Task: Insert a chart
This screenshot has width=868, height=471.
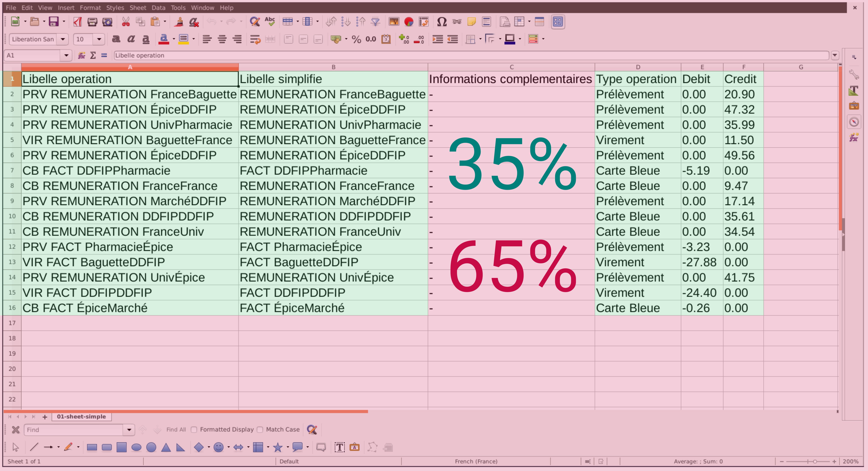Action: point(409,22)
